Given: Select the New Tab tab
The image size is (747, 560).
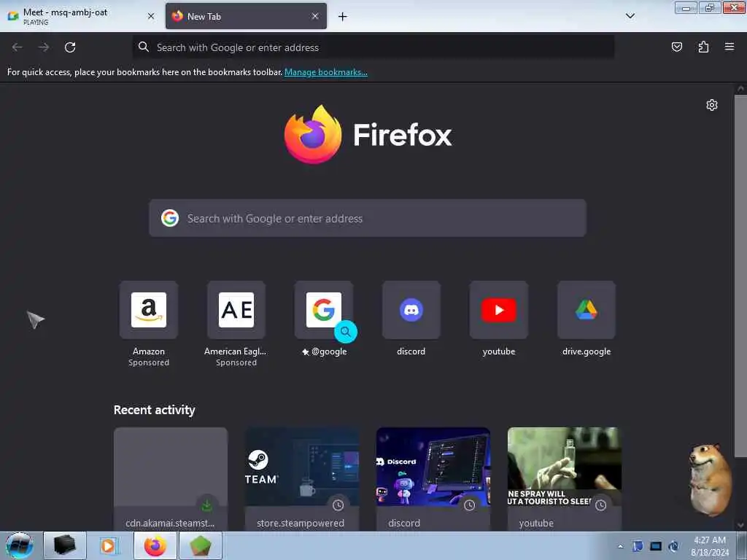Looking at the screenshot, I should [x=246, y=16].
